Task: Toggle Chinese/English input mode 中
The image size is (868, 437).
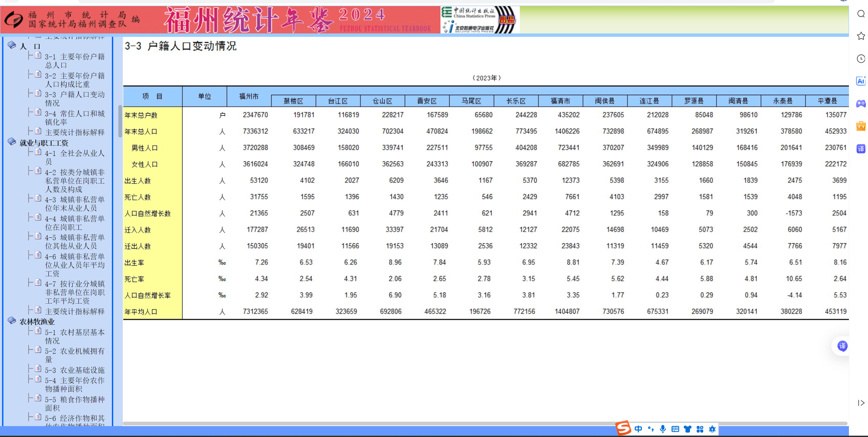Action: point(638,429)
